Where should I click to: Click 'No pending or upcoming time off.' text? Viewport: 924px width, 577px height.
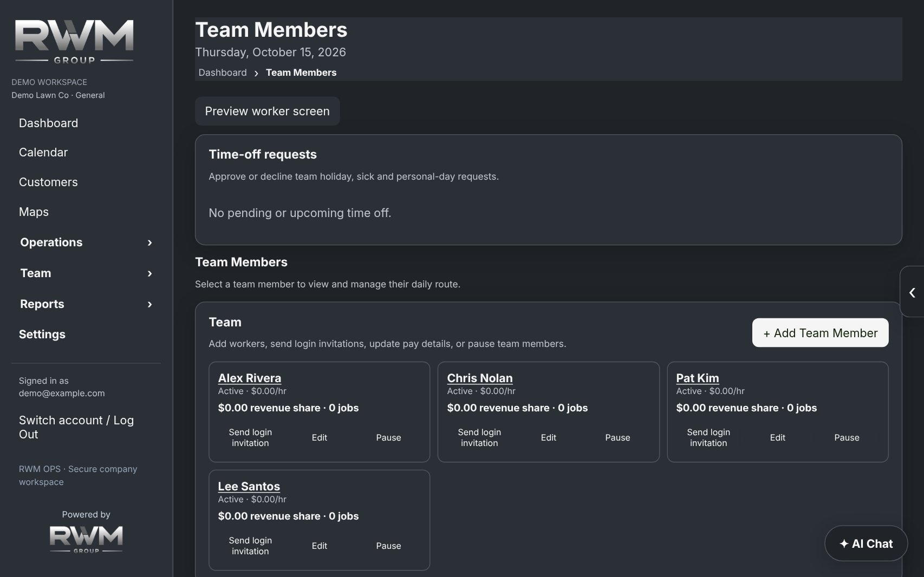click(x=300, y=213)
